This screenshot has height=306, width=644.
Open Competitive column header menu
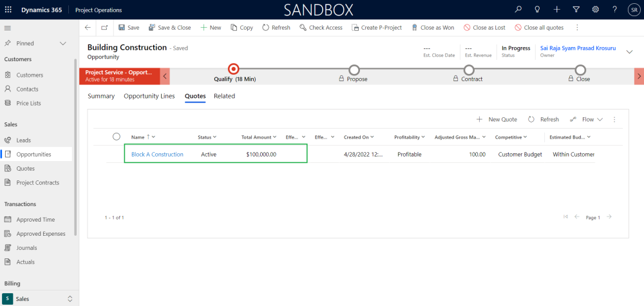tap(511, 137)
